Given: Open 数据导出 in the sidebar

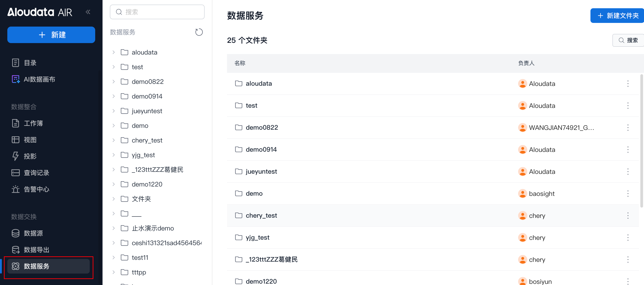Looking at the screenshot, I should point(36,250).
